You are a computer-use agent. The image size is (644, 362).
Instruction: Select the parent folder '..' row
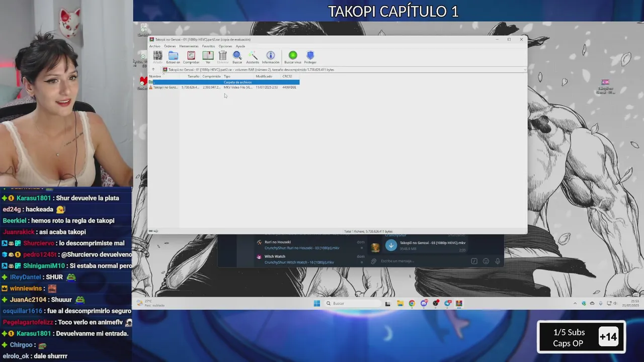pyautogui.click(x=224, y=82)
